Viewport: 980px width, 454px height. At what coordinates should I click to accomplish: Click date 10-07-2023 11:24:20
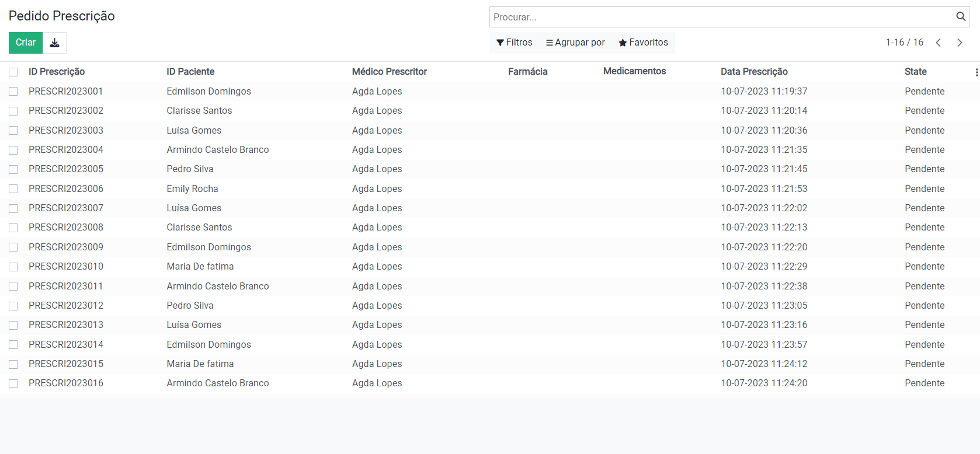tap(764, 383)
